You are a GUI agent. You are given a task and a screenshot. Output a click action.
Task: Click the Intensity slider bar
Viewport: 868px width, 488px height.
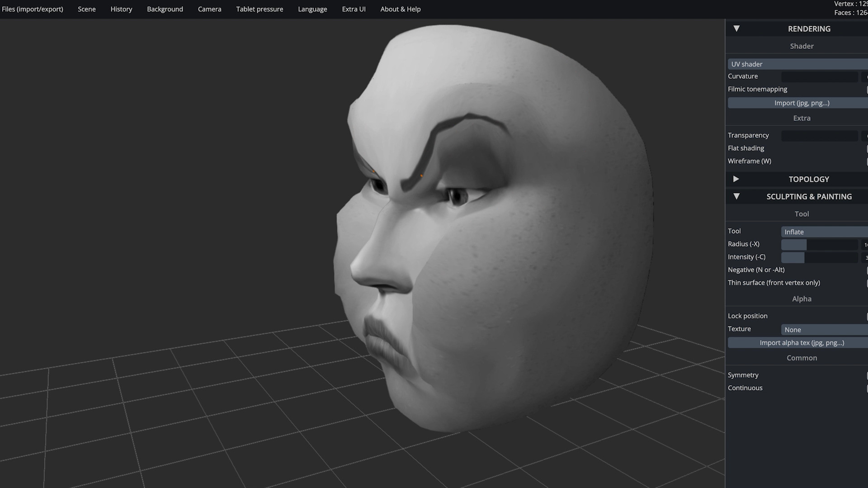click(819, 257)
